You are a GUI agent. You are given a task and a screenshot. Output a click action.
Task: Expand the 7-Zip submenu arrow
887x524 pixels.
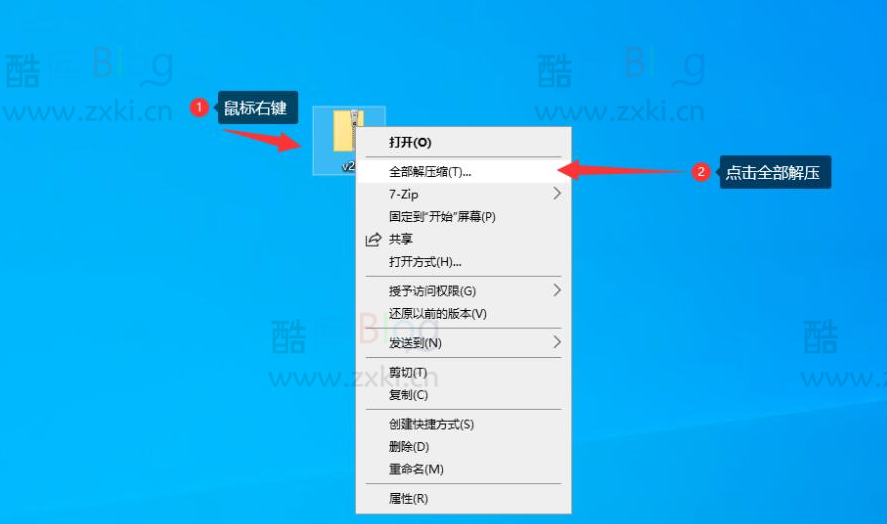[557, 194]
